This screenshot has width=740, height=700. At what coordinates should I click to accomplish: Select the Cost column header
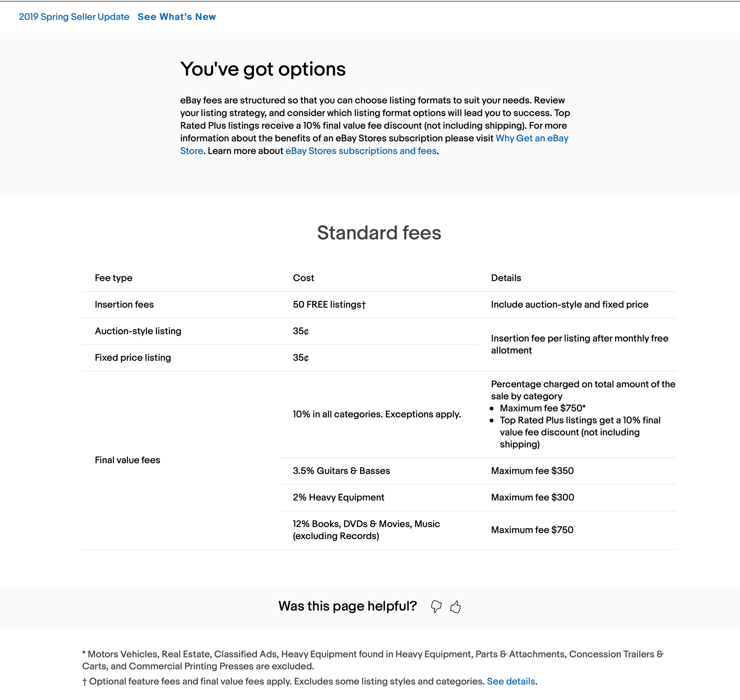click(303, 278)
